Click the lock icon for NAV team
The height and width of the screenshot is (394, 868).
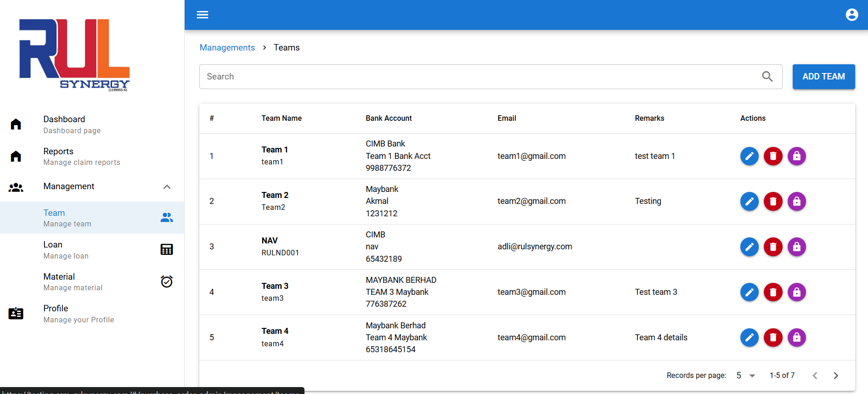(x=797, y=247)
